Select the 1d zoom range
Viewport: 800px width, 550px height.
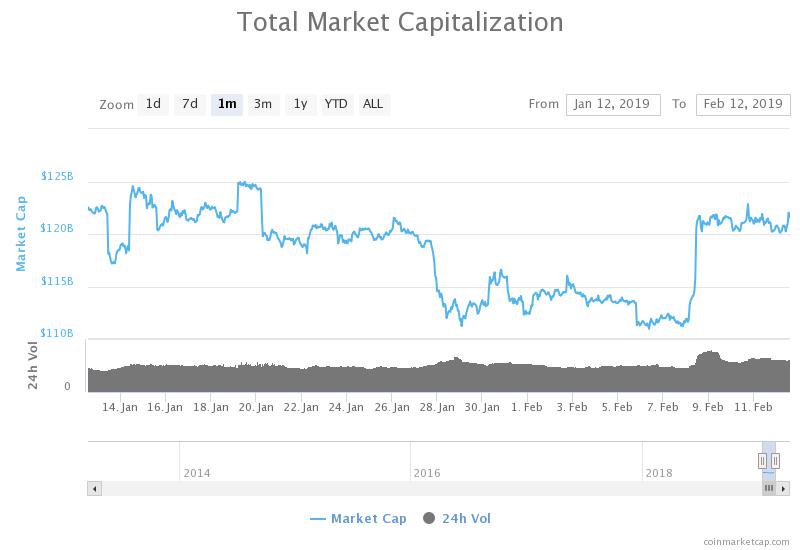click(x=153, y=104)
